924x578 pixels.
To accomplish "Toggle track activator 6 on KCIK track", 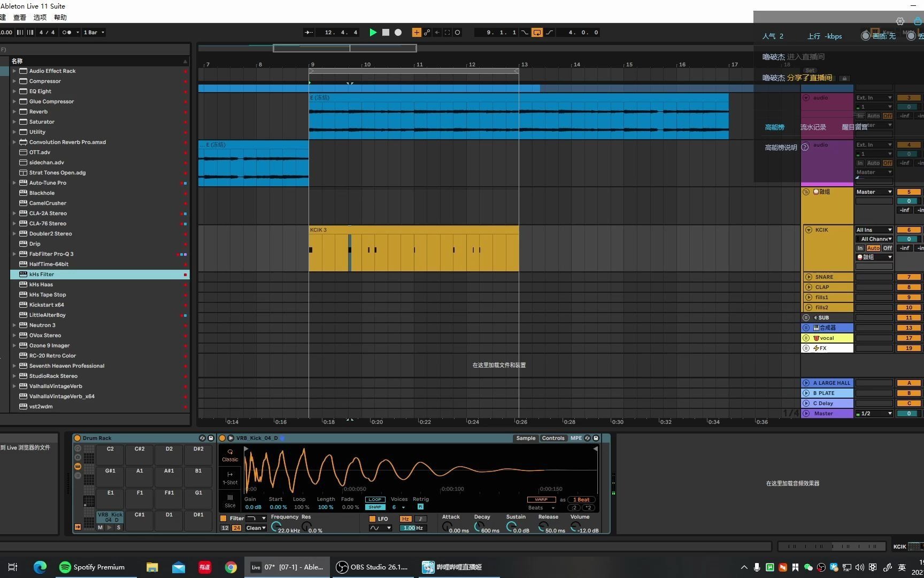I will pos(908,230).
